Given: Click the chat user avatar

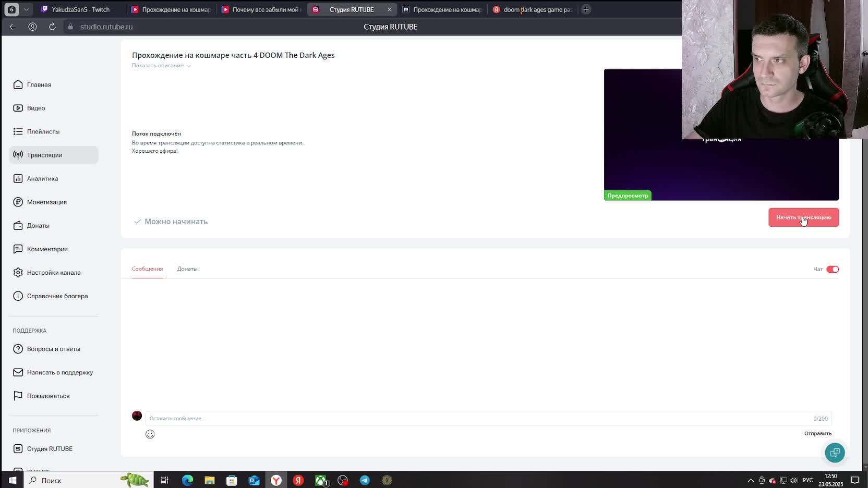Looking at the screenshot, I should [x=137, y=416].
